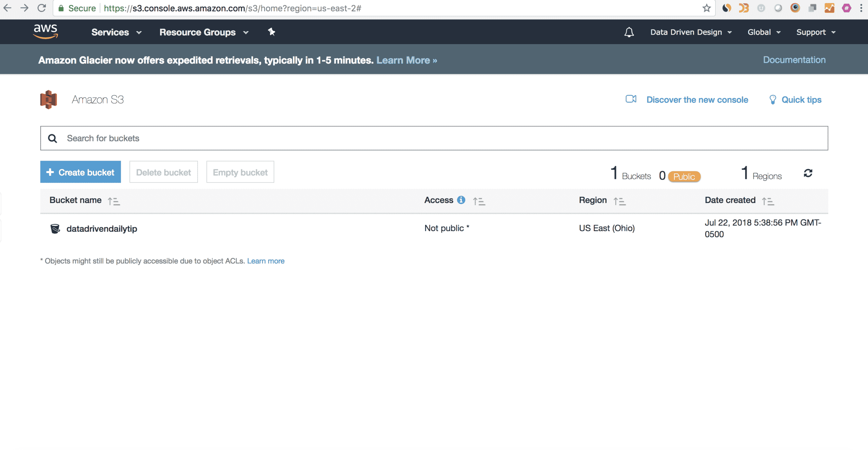Click the search magnifier icon
The width and height of the screenshot is (868, 450).
click(x=53, y=138)
